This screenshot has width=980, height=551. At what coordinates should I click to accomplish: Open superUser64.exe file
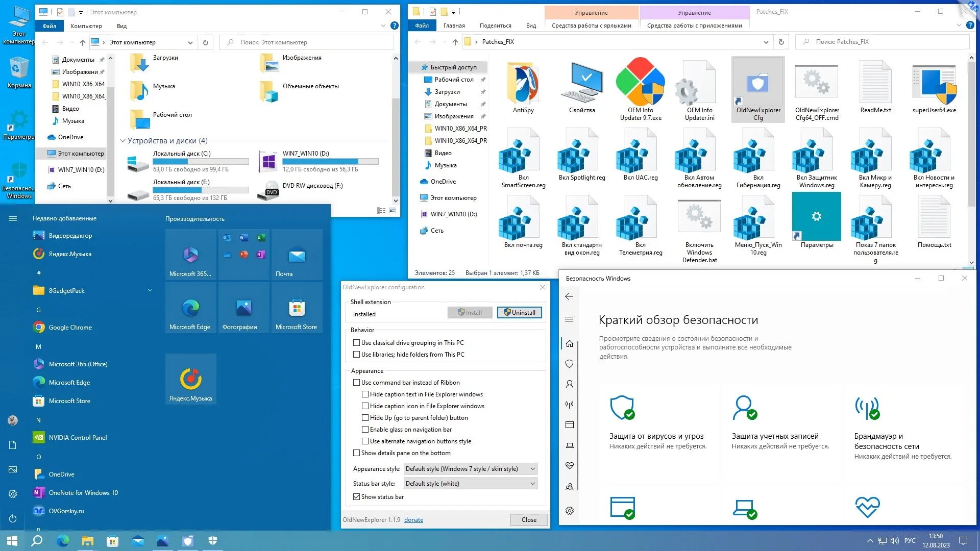coord(934,84)
